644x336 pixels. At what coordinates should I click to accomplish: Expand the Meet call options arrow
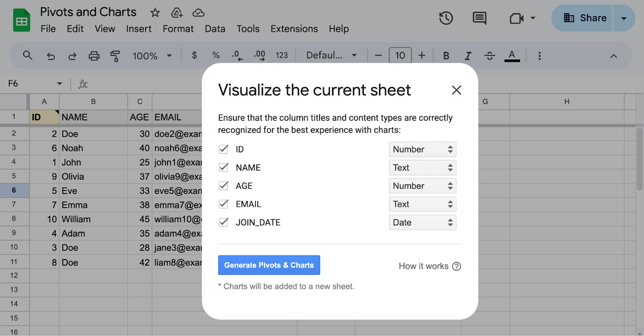pos(533,18)
